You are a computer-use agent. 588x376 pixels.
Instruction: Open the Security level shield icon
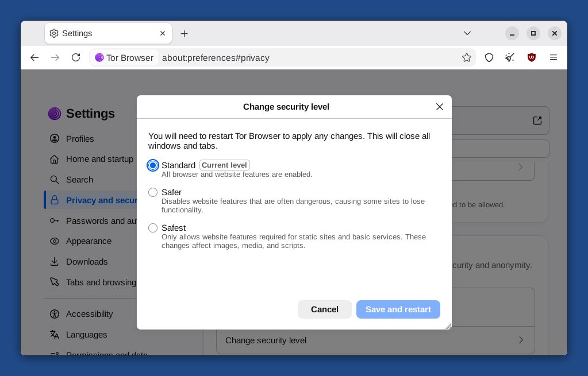point(489,57)
